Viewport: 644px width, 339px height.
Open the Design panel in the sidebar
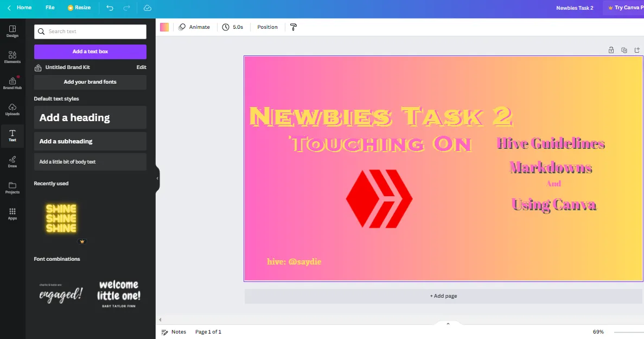coord(12,32)
